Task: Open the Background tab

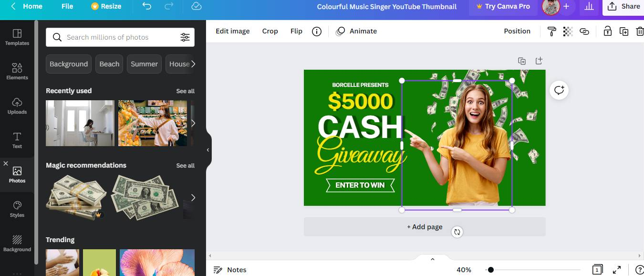Action: tap(17, 243)
